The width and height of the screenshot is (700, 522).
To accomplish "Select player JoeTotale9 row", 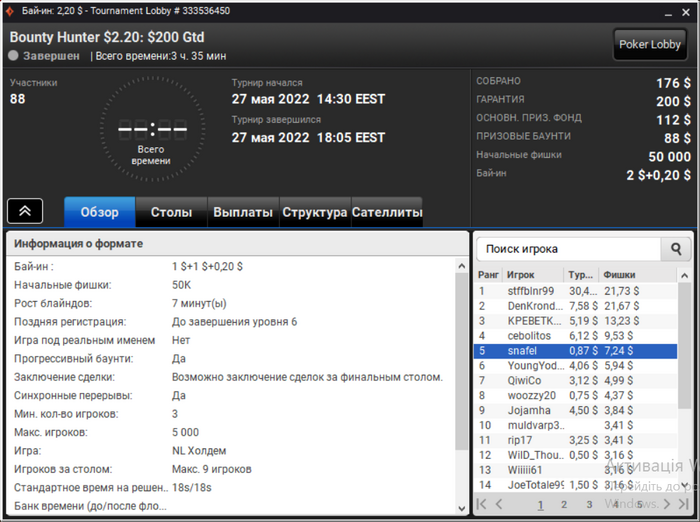I will 575,485.
